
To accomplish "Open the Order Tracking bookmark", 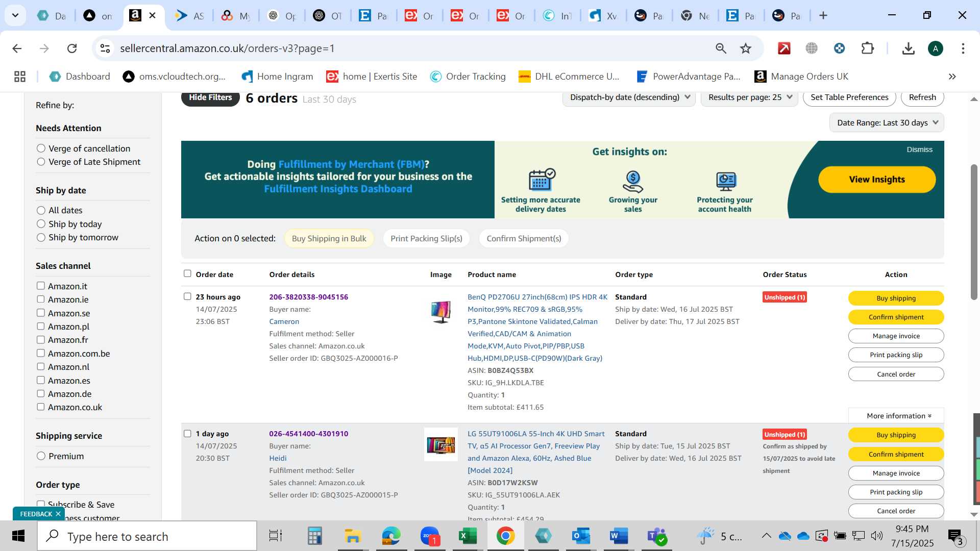I will point(468,77).
